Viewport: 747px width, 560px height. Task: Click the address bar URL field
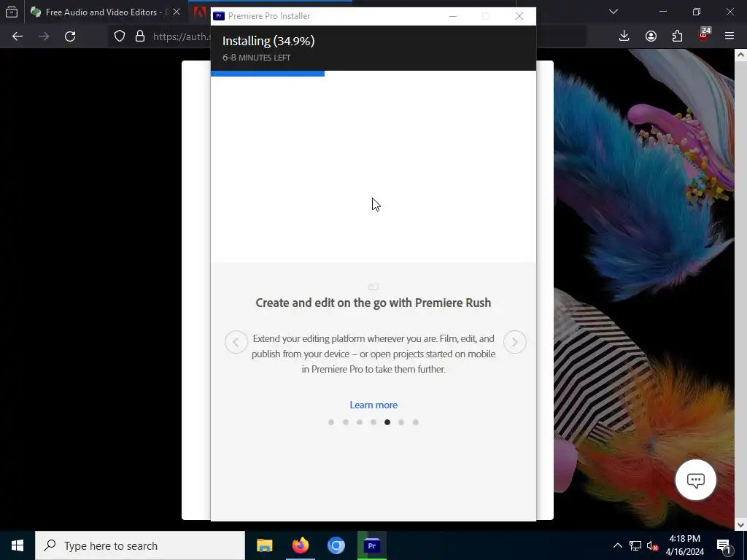tap(181, 36)
